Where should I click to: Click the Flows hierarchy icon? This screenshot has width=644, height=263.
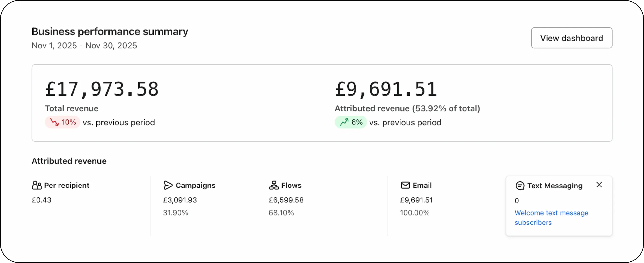pyautogui.click(x=274, y=186)
